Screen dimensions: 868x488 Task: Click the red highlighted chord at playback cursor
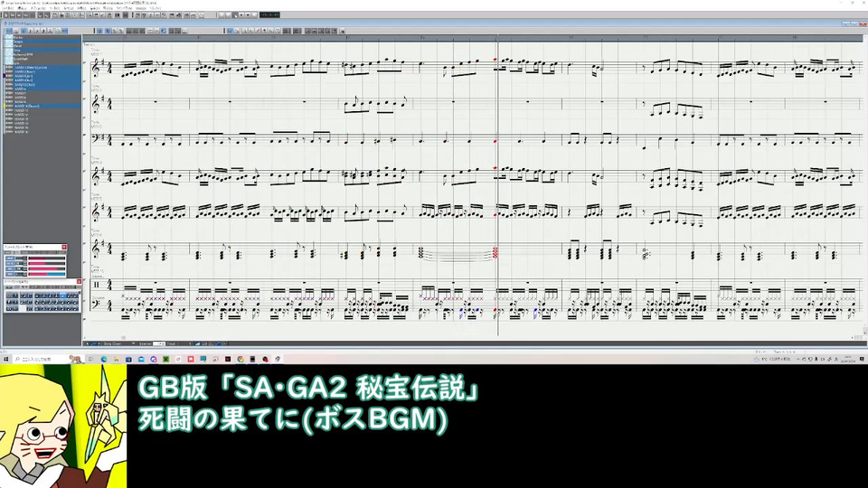495,253
